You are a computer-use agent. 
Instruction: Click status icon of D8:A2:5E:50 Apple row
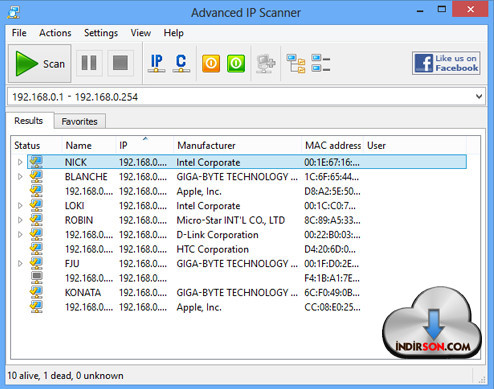36,191
